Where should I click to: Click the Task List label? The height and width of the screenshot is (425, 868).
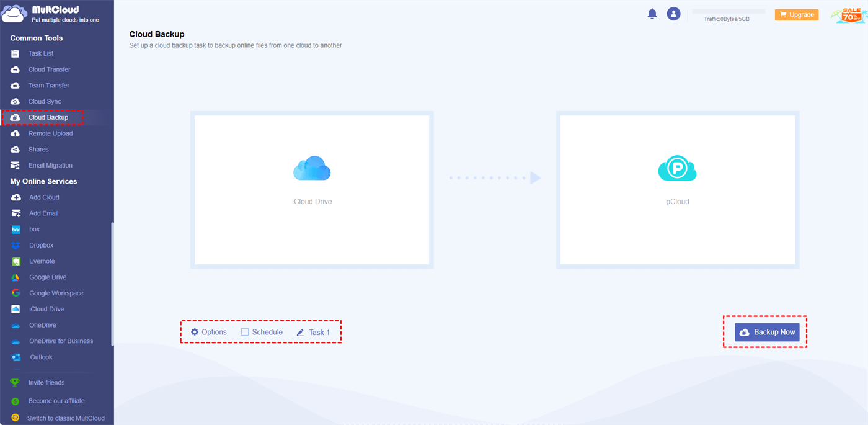tap(41, 53)
